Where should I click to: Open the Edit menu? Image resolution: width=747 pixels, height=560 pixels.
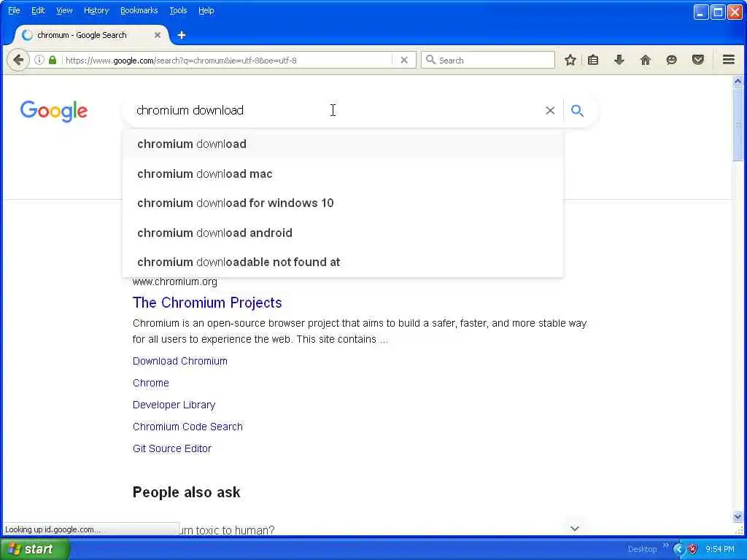38,10
